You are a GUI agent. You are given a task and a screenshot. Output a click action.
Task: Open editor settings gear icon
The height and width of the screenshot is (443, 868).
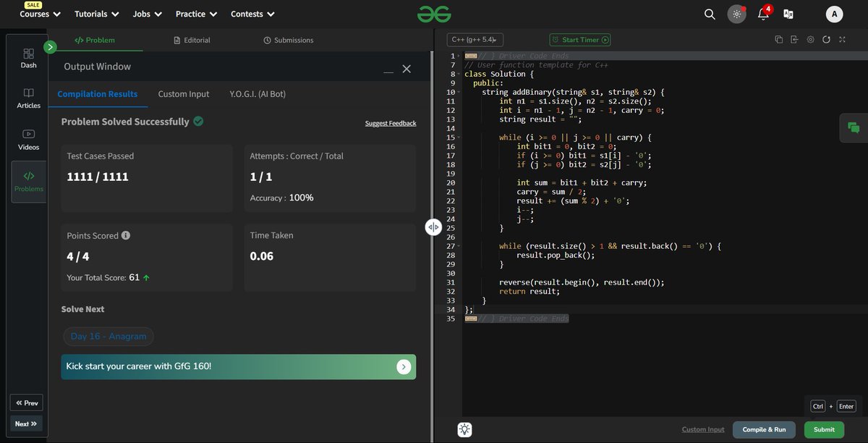tap(810, 40)
